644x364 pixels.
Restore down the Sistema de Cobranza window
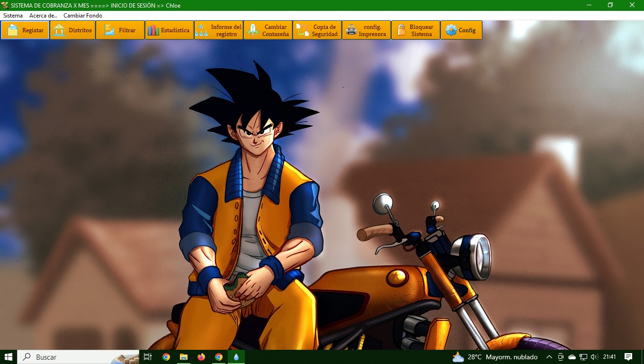click(610, 5)
